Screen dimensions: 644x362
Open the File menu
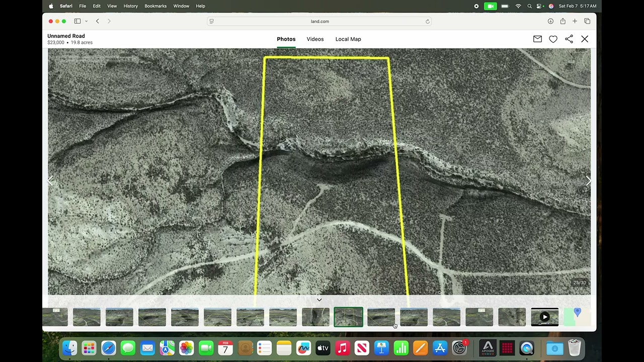click(83, 6)
